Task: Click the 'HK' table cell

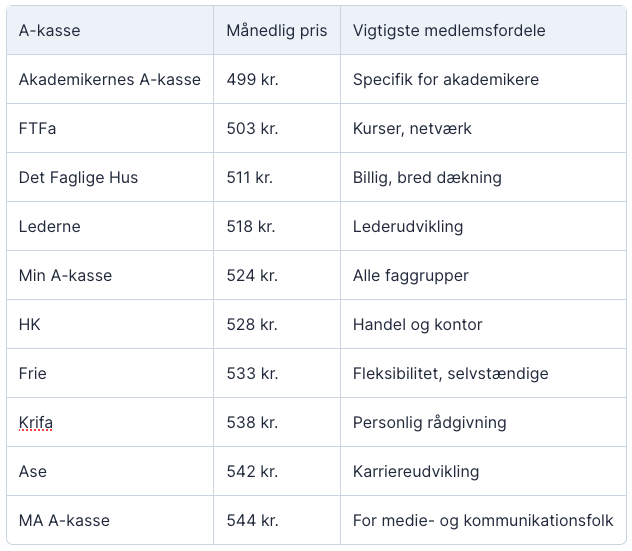Action: [x=30, y=324]
